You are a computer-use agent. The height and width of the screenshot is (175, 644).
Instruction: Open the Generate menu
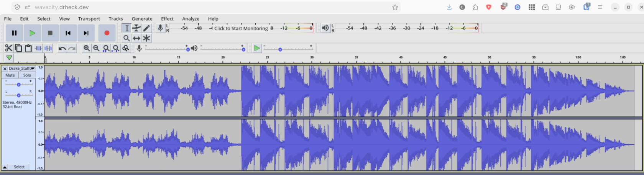click(x=142, y=18)
